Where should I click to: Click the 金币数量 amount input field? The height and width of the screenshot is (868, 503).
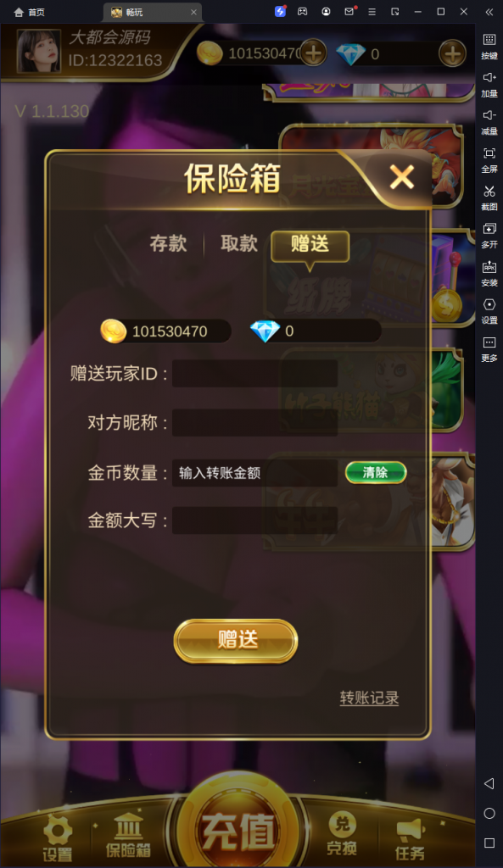pos(254,473)
